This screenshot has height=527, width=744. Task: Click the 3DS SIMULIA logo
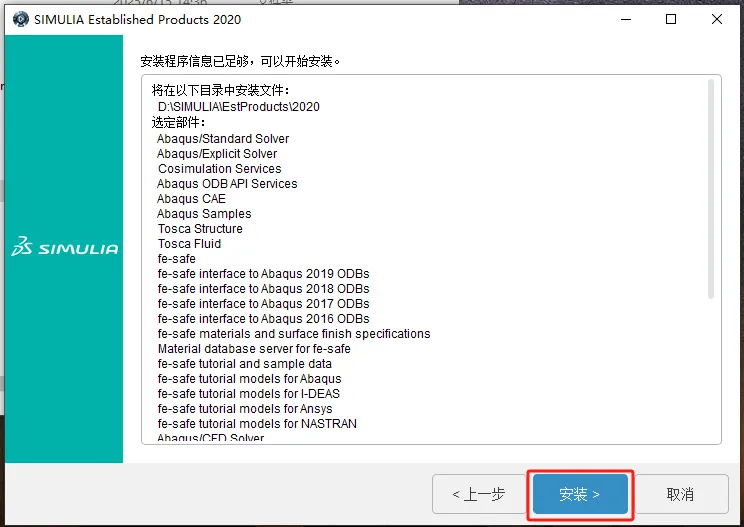click(x=65, y=247)
